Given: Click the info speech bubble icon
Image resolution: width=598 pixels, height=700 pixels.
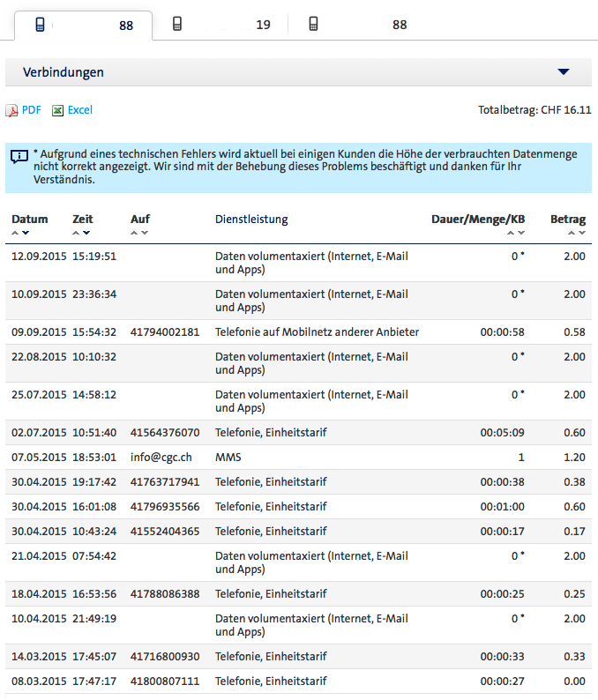Looking at the screenshot, I should (x=19, y=156).
